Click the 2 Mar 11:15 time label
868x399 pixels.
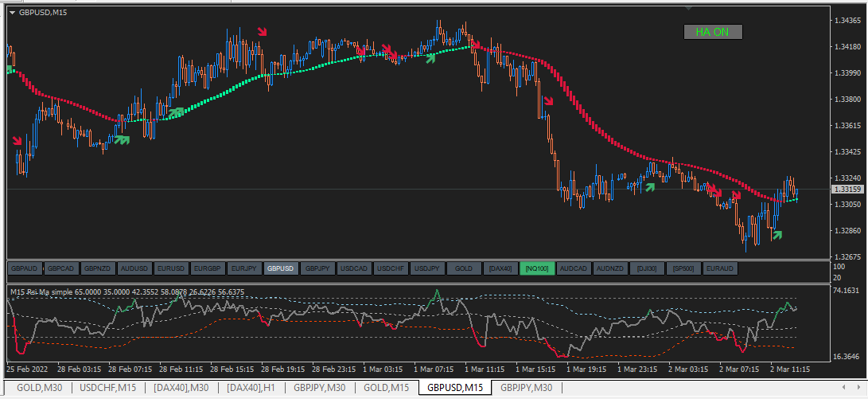[x=791, y=369]
